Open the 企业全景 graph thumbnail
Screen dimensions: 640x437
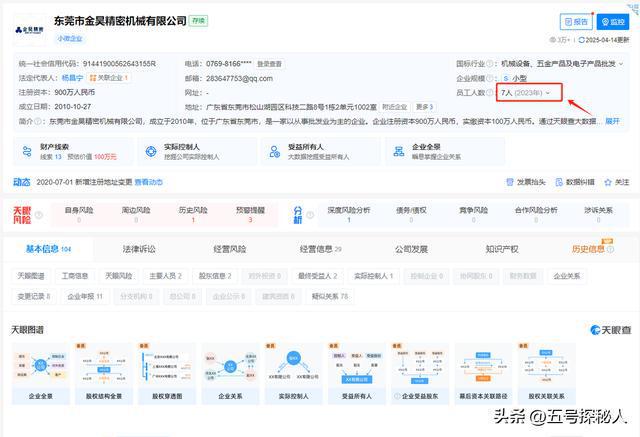click(x=40, y=373)
